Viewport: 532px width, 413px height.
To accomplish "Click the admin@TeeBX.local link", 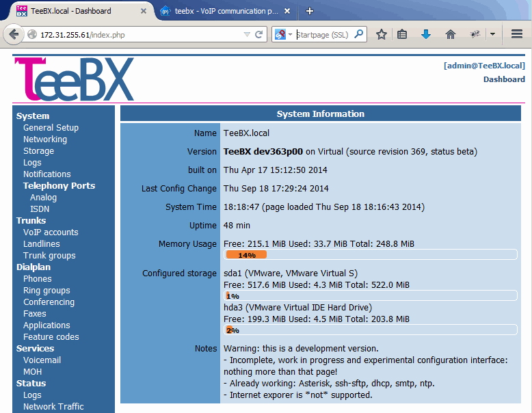I will [484, 66].
